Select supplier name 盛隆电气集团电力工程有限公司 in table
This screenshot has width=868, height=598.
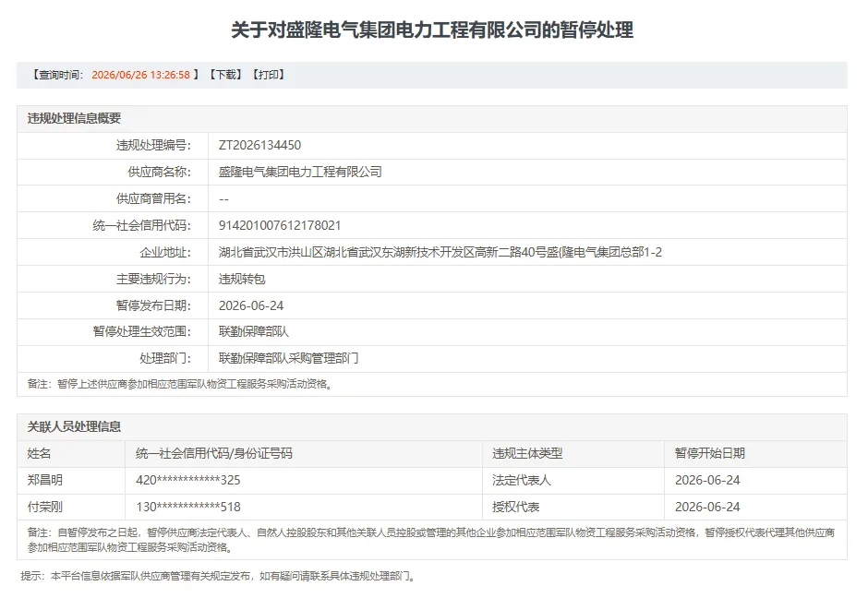pyautogui.click(x=300, y=172)
